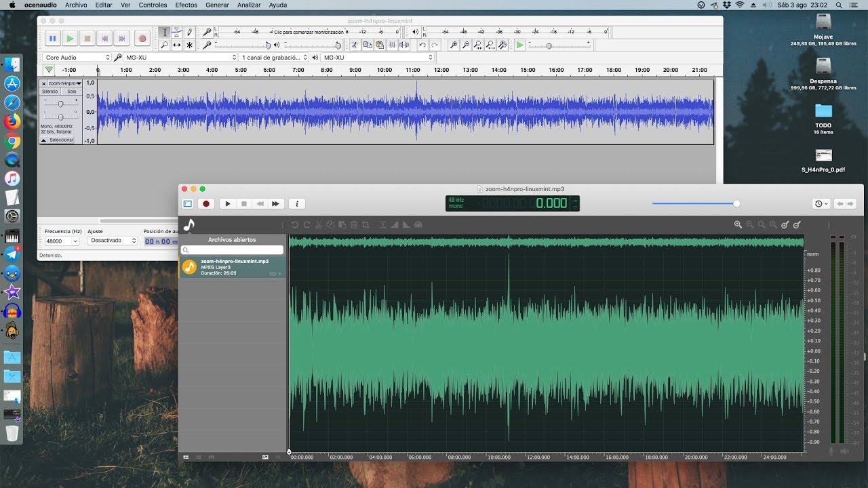Open the TODO folder on the desktop
This screenshot has width=868, height=488.
[823, 117]
